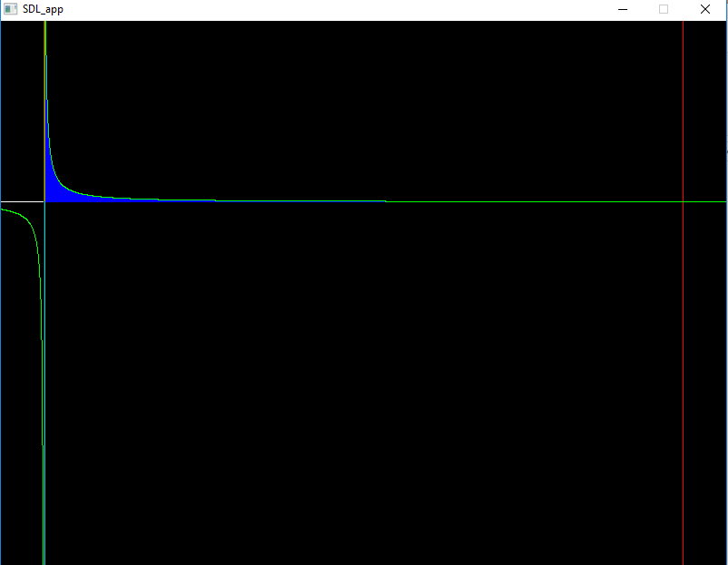Click where the blue line ends and green continues

386,201
